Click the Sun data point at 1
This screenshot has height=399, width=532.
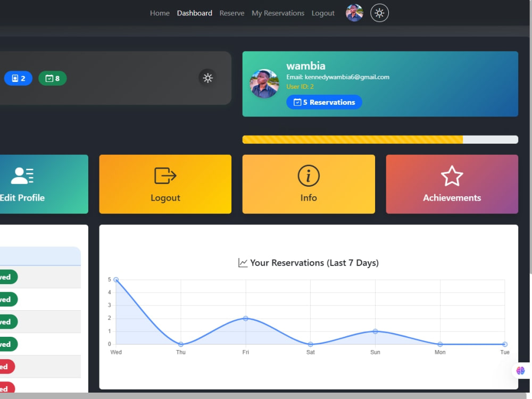click(375, 331)
